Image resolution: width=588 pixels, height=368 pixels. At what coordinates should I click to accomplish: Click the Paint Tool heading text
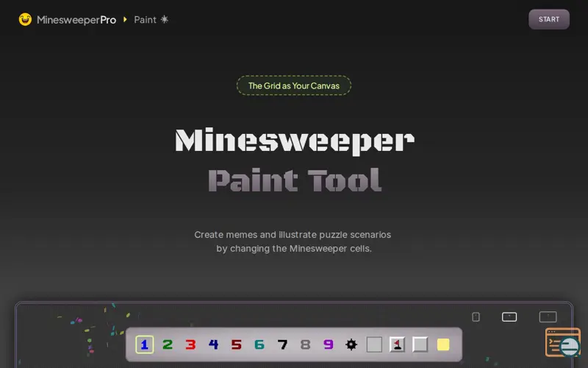coord(295,180)
